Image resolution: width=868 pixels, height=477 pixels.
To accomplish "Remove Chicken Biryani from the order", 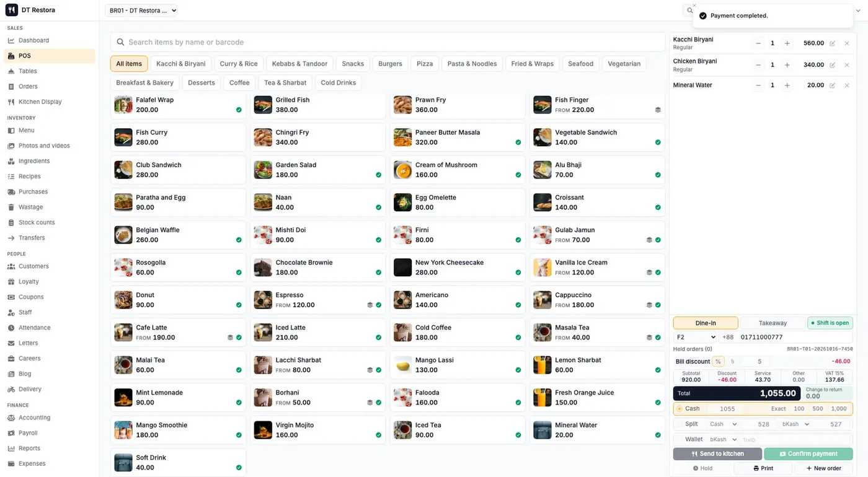I will (x=847, y=65).
